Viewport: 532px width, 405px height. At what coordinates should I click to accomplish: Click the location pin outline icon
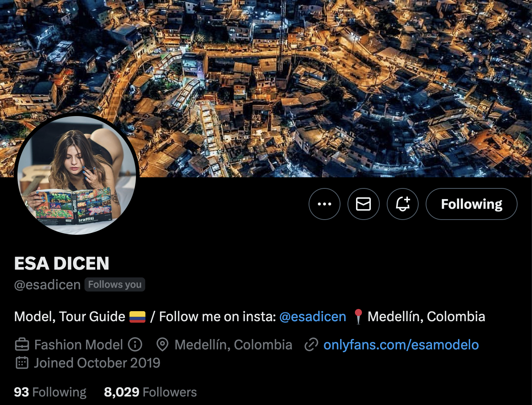point(162,345)
